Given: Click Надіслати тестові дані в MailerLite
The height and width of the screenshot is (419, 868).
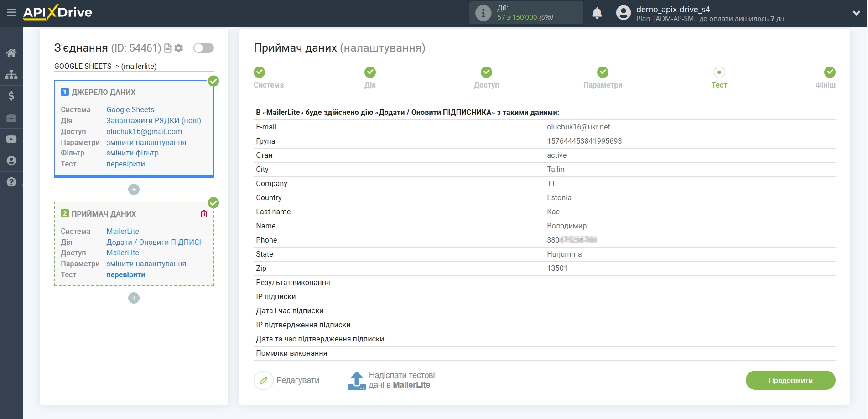Looking at the screenshot, I should pos(401,380).
